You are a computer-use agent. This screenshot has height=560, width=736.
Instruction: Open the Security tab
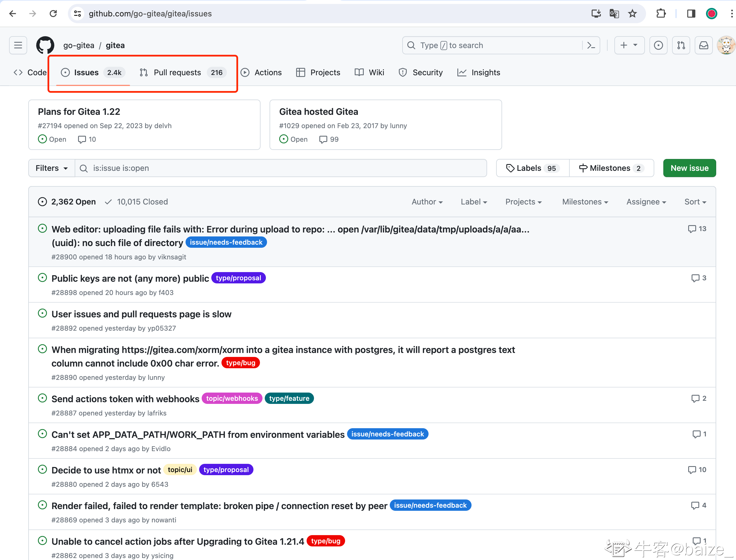click(x=421, y=72)
